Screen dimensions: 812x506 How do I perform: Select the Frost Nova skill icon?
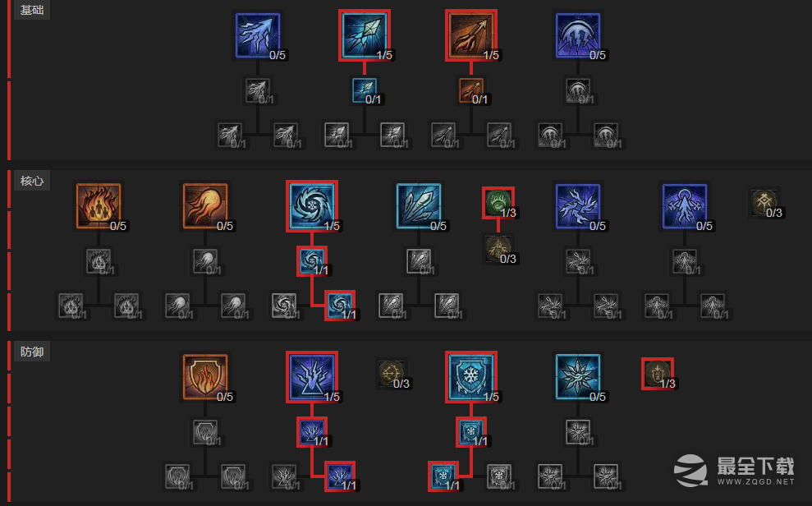coord(578,376)
